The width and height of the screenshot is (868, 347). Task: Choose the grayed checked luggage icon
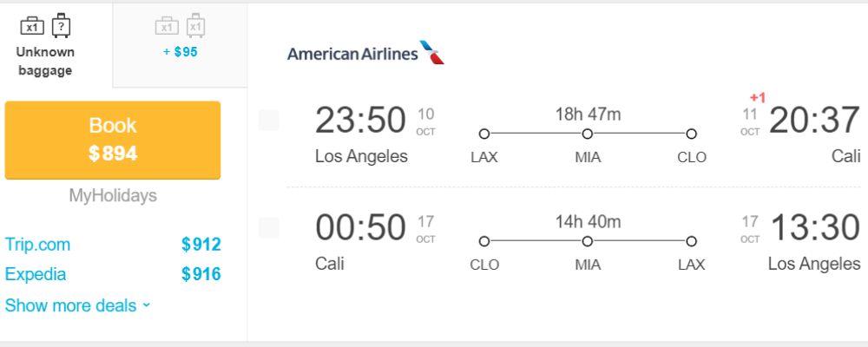pyautogui.click(x=196, y=25)
